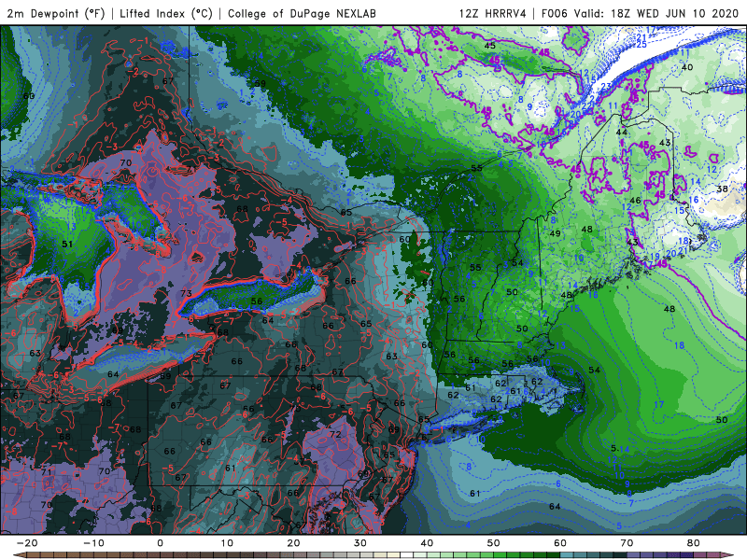
Task: Click the 80 label on the color scale
Action: (x=694, y=543)
